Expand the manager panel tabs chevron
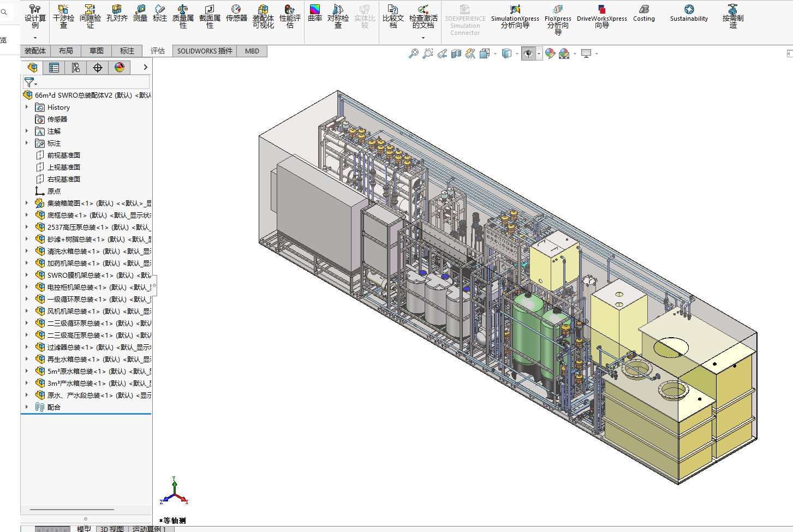 145,67
